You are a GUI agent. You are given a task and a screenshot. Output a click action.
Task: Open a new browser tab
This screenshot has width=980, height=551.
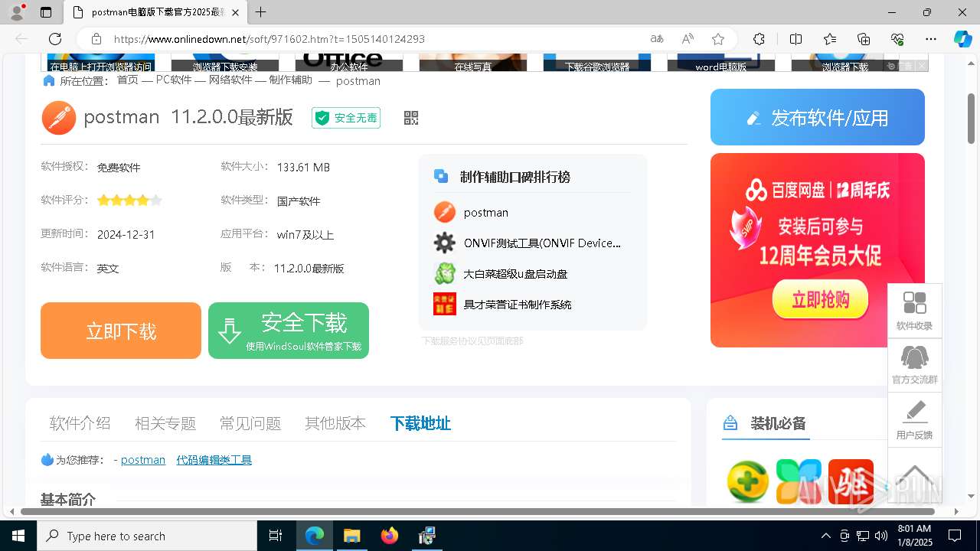pyautogui.click(x=261, y=12)
